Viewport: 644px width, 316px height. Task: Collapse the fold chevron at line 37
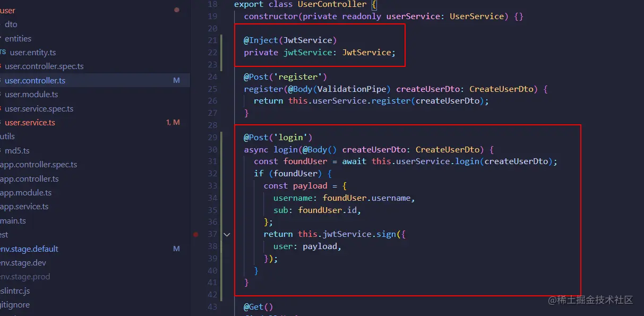click(227, 234)
